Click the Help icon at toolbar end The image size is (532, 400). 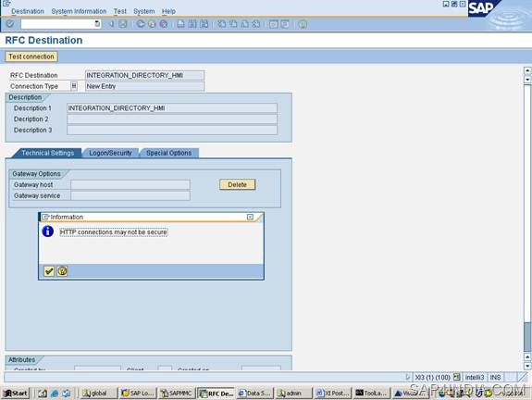(x=303, y=24)
